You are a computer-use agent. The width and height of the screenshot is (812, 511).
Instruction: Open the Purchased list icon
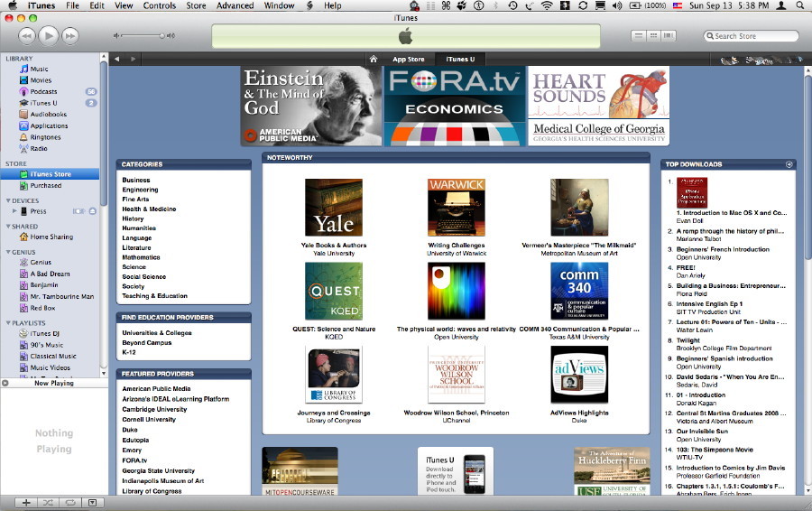[x=23, y=186]
